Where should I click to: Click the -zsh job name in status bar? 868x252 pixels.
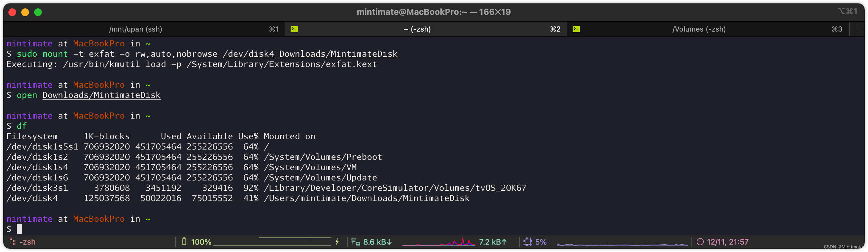[27, 242]
